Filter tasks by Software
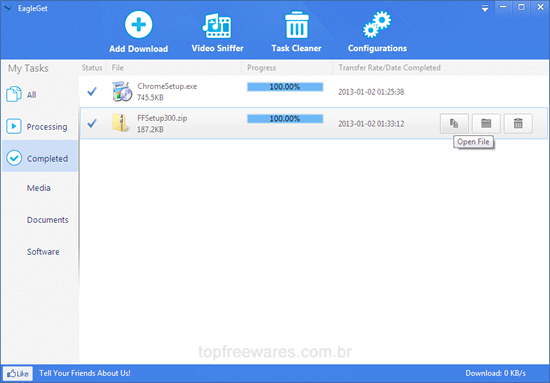 (x=43, y=252)
